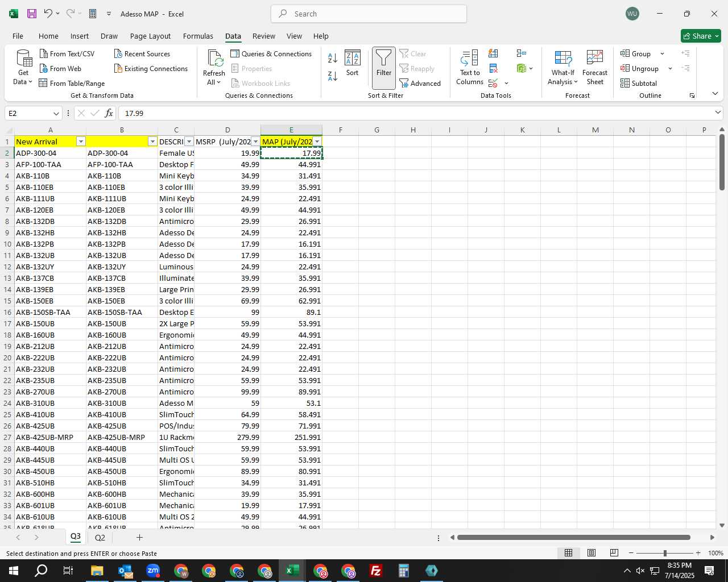Open Existing Connections
The width and height of the screenshot is (728, 582).
pos(151,68)
